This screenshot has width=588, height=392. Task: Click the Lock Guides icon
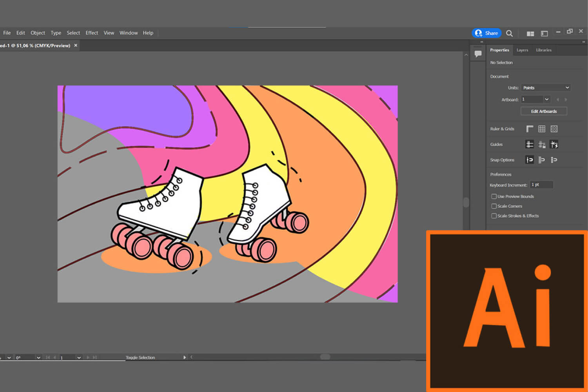pos(542,145)
